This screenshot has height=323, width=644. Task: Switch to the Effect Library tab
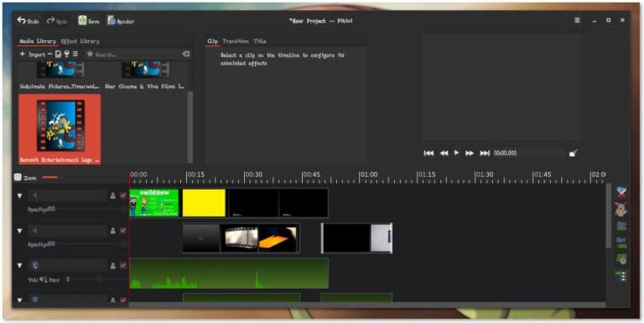tap(80, 41)
